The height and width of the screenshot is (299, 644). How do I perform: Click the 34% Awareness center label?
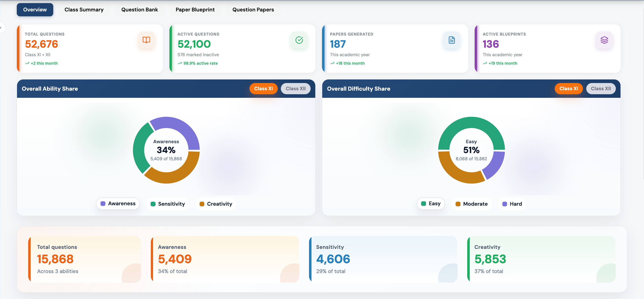166,150
